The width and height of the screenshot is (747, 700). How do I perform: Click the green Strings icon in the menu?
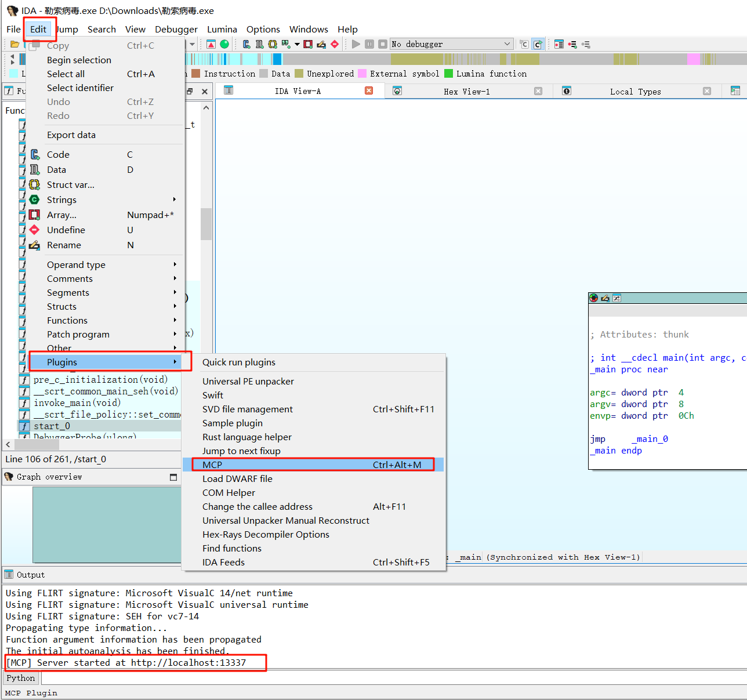35,200
